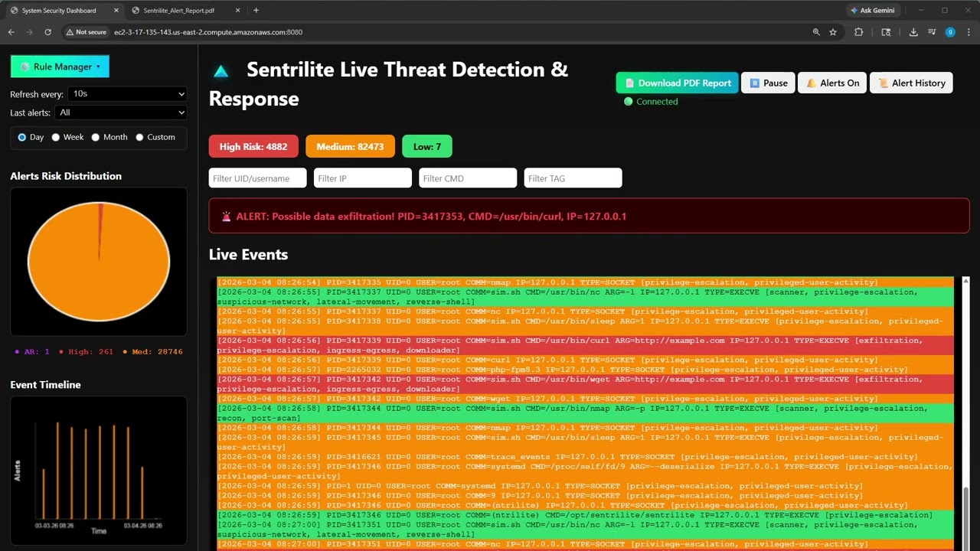Click the Medium: 82473 badge
Screen dimensions: 980x551
pos(350,146)
